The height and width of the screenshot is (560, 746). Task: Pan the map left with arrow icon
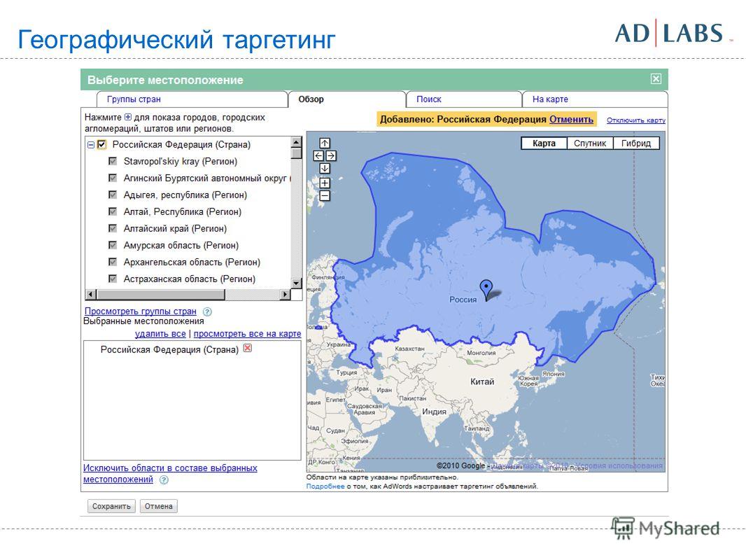pyautogui.click(x=318, y=155)
